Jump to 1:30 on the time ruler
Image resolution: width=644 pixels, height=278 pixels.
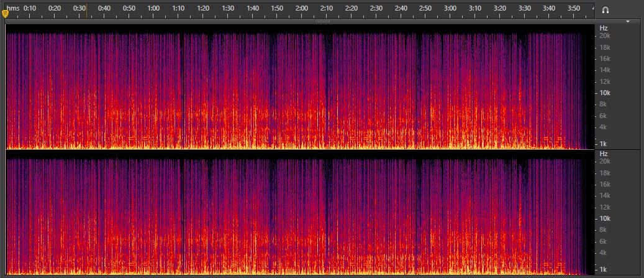tap(227, 8)
